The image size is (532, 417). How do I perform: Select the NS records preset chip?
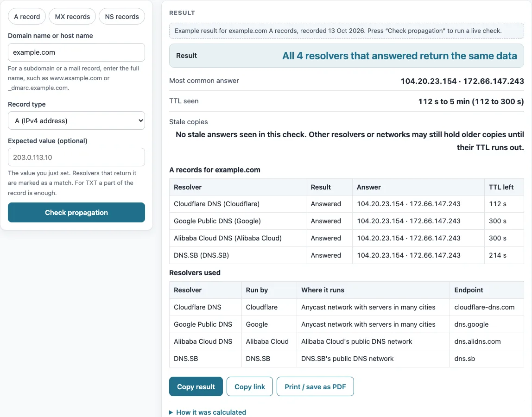pos(122,17)
